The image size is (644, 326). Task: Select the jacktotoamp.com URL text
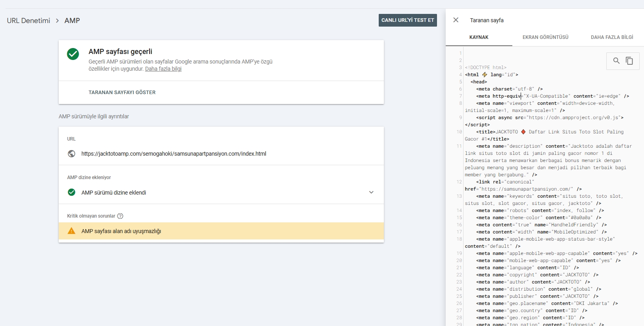point(174,154)
